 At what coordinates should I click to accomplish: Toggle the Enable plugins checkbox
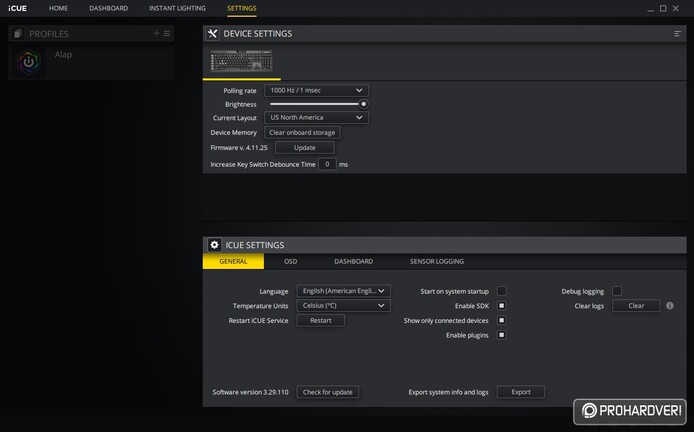501,335
